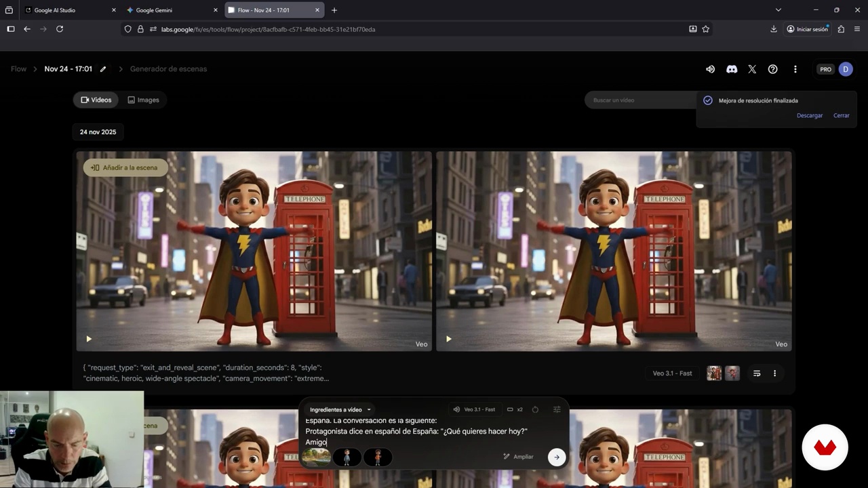Select the landscape ingredient thumbnail

click(316, 457)
